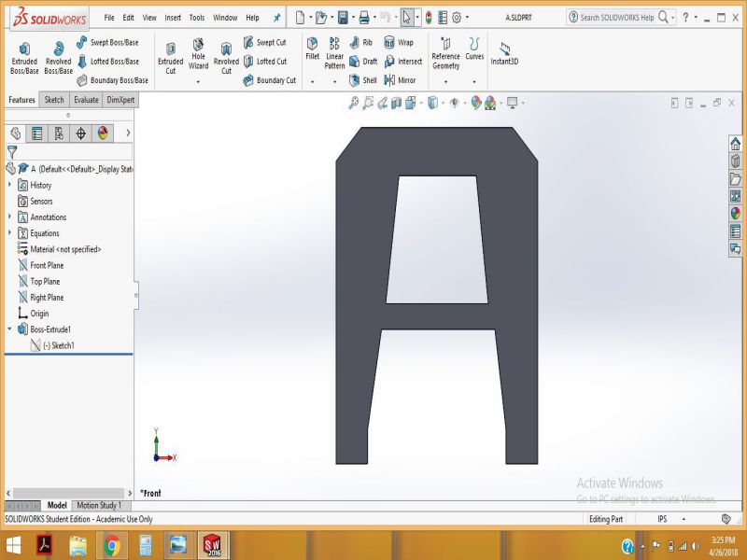Choose Lofted Boss/Base feature
Image resolution: width=747 pixels, height=560 pixels.
(108, 62)
